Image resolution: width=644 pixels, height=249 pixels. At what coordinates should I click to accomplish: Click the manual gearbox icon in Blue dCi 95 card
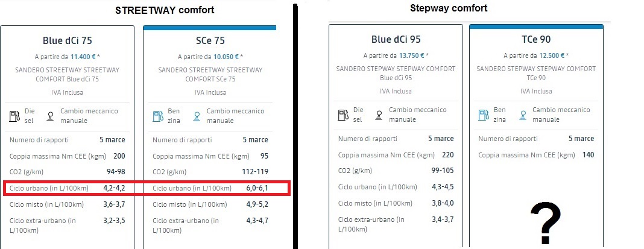pos(378,114)
